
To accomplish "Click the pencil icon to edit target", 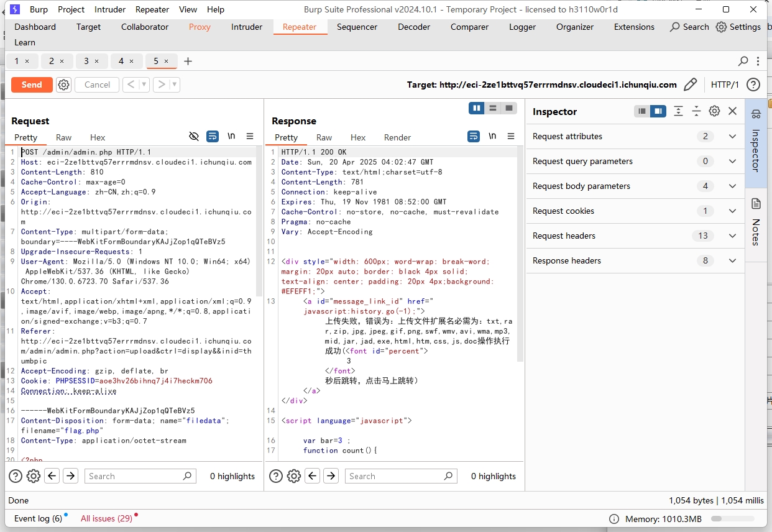I will (x=690, y=85).
